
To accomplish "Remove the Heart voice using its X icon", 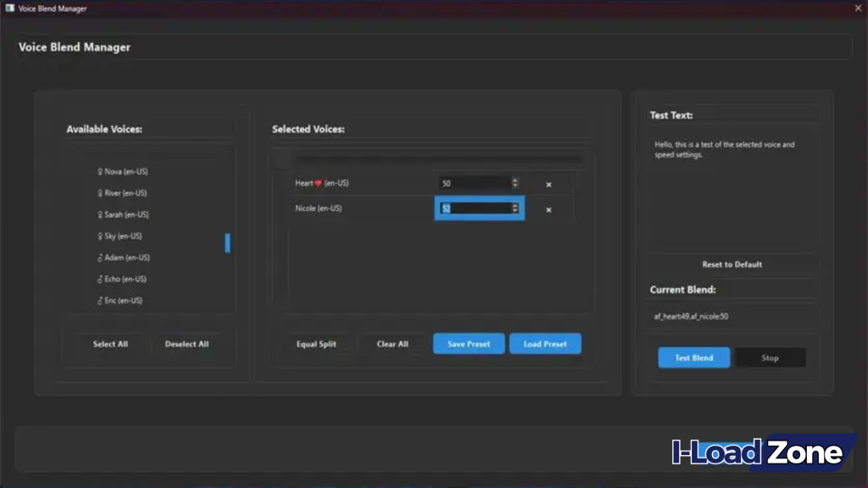I will point(548,183).
